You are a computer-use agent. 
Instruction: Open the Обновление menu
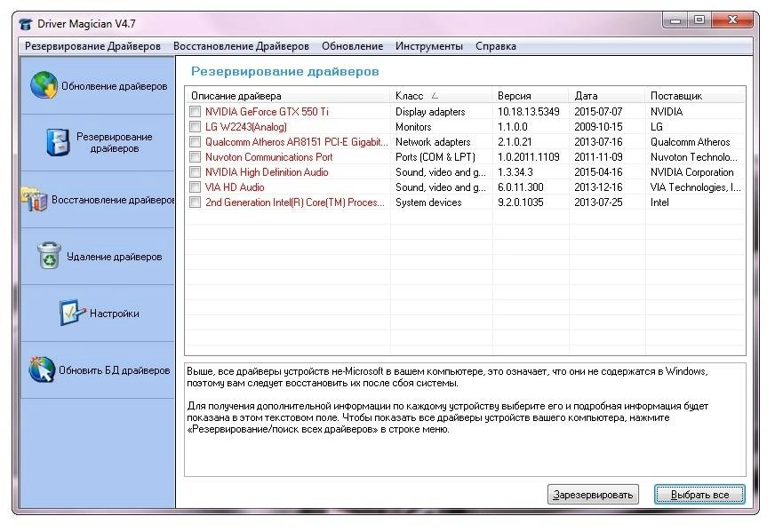point(353,46)
